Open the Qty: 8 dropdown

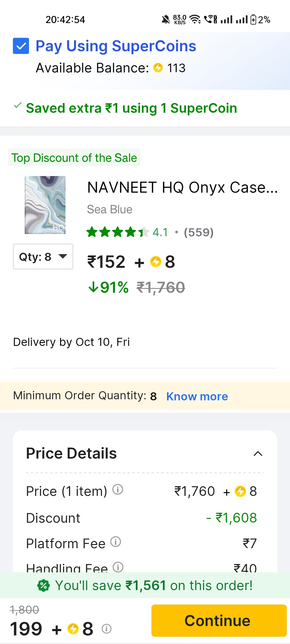pos(43,257)
